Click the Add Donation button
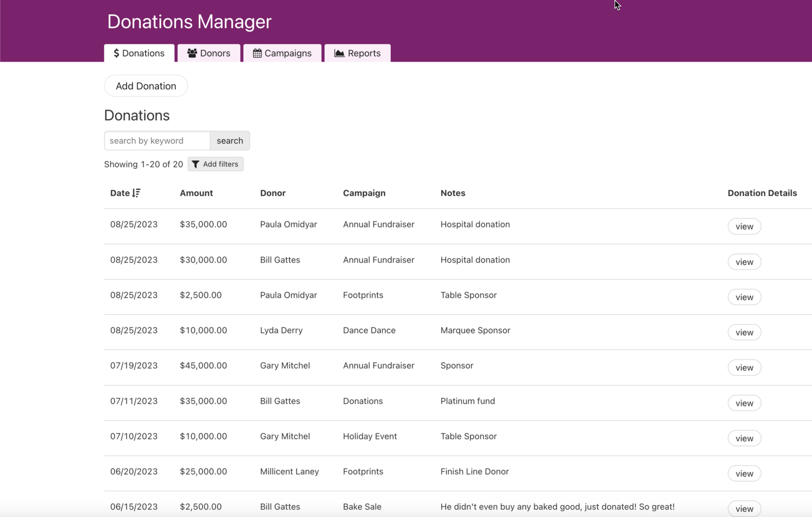This screenshot has width=812, height=517. [145, 86]
